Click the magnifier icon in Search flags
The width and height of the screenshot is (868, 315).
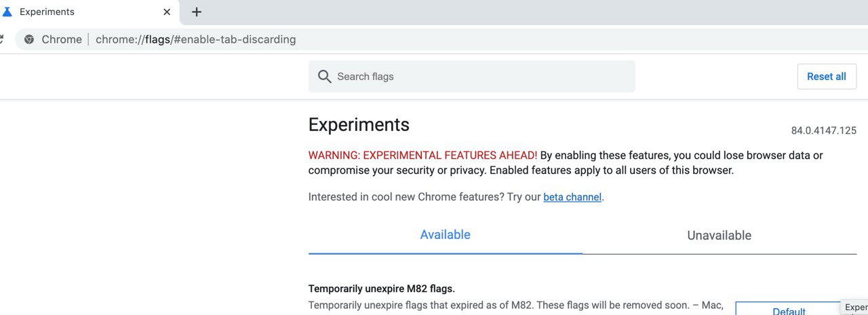(x=325, y=77)
